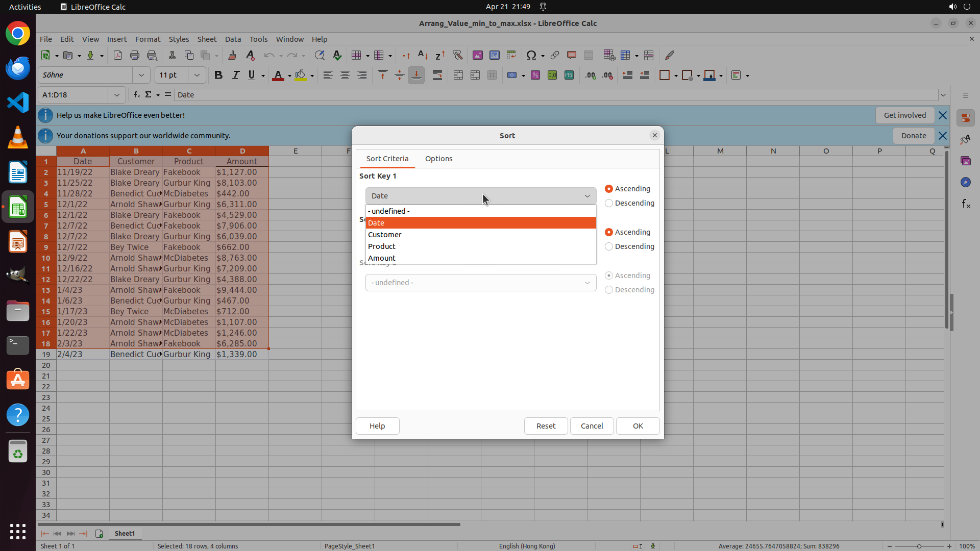Click the Export as PDF icon
This screenshot has width=980, height=551.
coord(118,55)
